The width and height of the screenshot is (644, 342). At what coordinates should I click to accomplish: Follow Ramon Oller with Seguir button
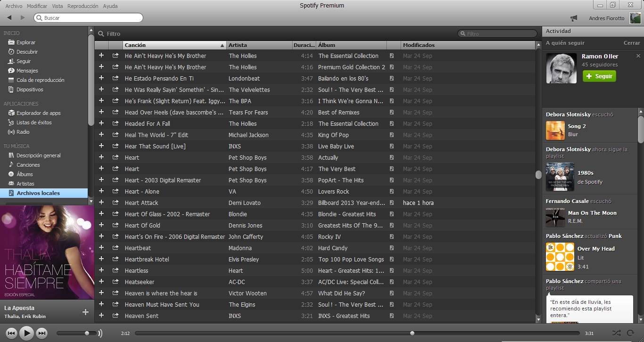[599, 76]
